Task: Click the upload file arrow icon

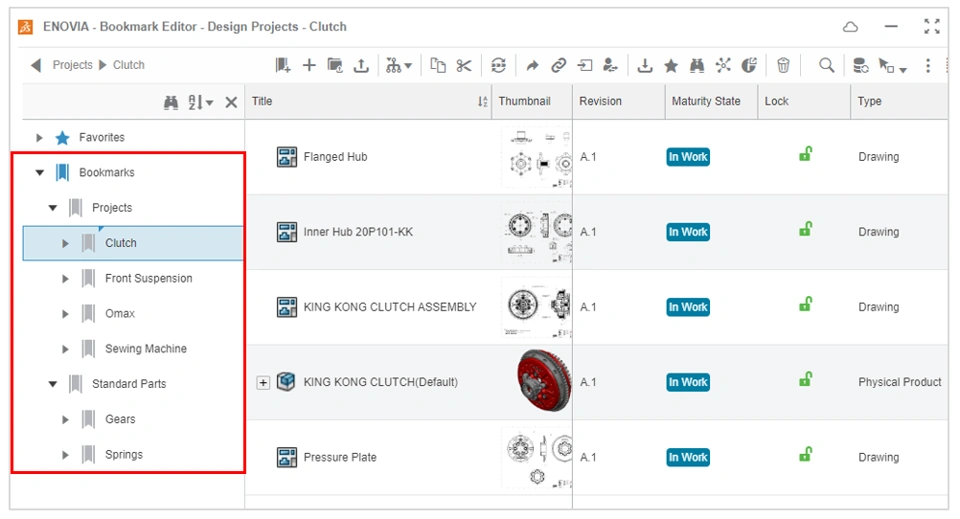Action: [361, 65]
